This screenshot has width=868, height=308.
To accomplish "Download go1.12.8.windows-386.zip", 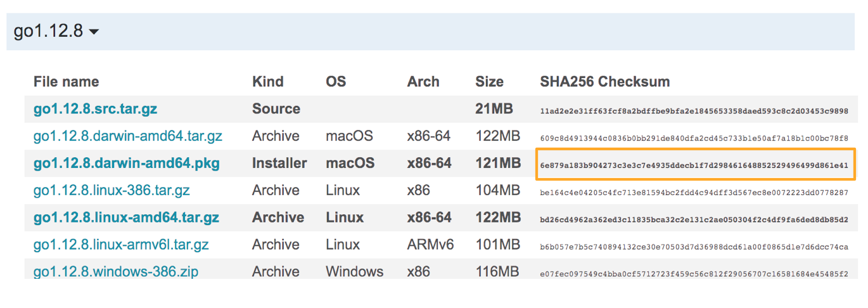I will 116,271.
